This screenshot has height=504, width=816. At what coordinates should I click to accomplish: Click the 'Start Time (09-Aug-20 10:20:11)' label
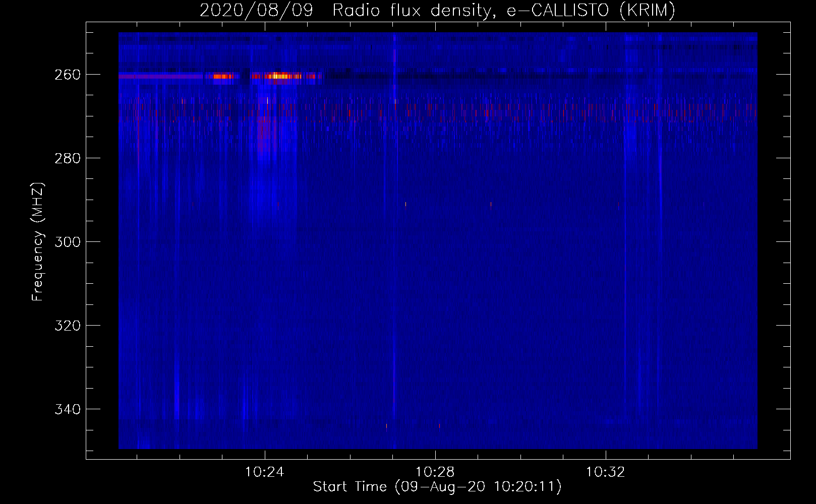[437, 487]
